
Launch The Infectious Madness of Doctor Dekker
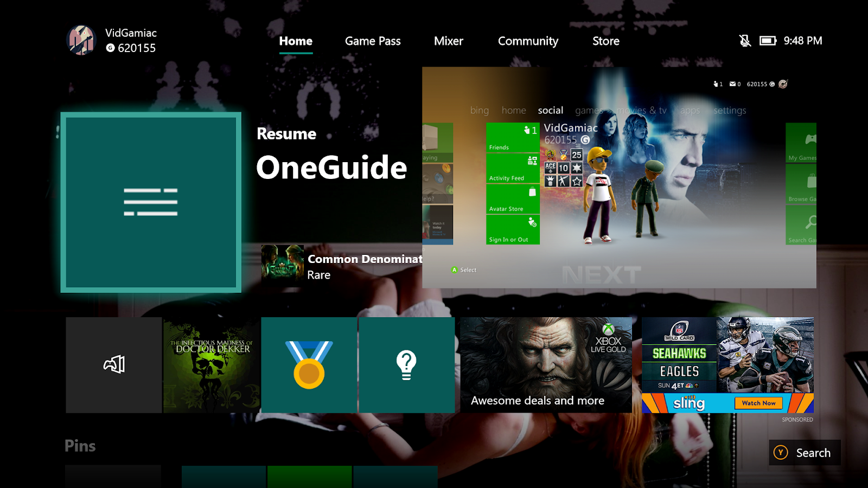(212, 365)
